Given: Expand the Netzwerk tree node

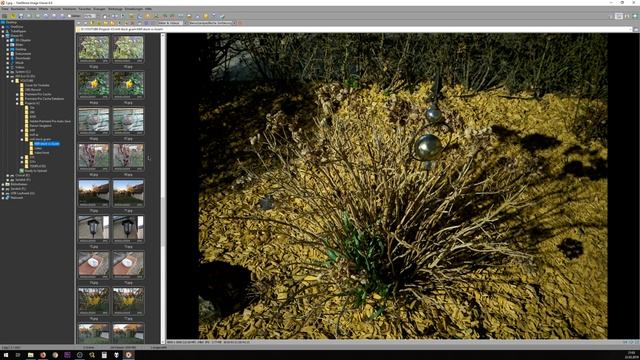Looking at the screenshot, I should tap(3, 198).
